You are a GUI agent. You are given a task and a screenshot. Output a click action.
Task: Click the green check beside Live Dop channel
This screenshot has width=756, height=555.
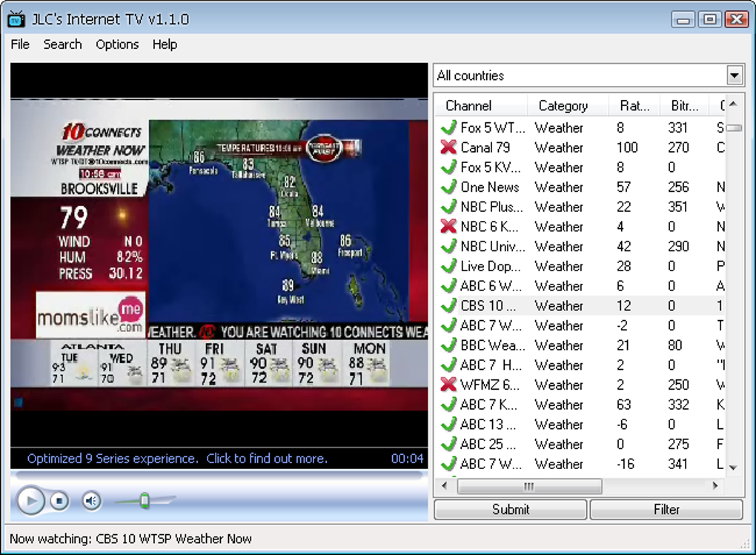[448, 266]
